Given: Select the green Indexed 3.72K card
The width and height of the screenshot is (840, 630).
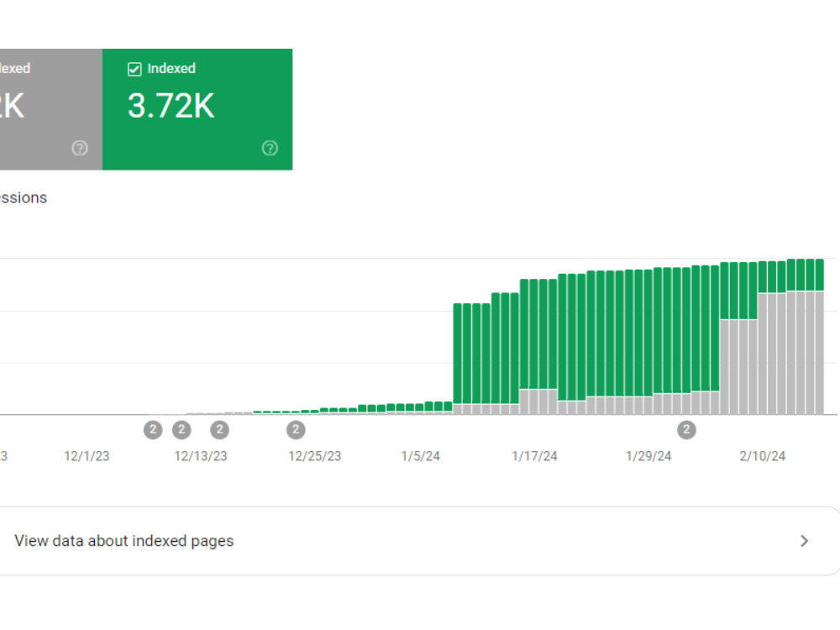Looking at the screenshot, I should click(197, 109).
